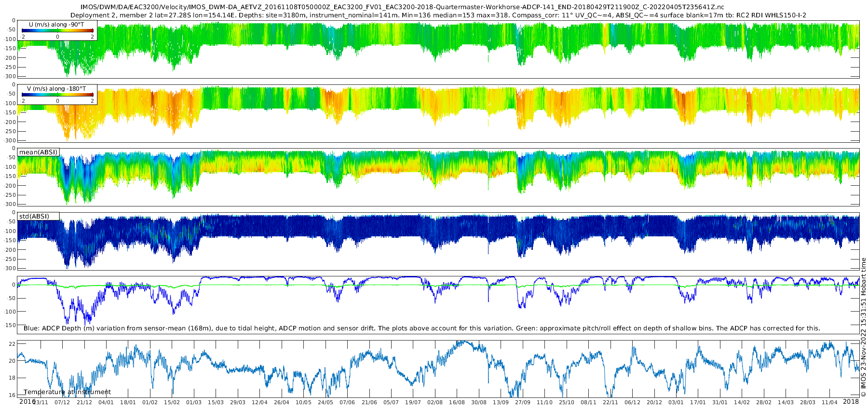This screenshot has width=868, height=410.
Task: Click the '01/02' date tick label
Action: (150, 402)
